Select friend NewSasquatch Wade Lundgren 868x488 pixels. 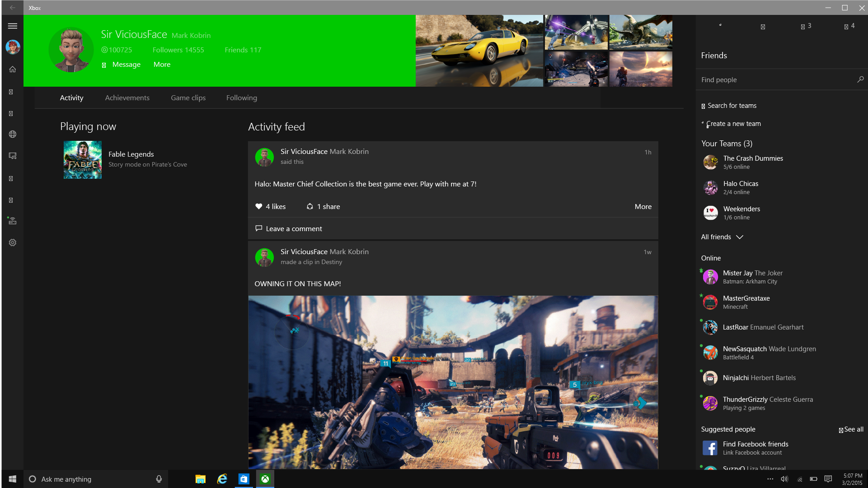pyautogui.click(x=782, y=353)
